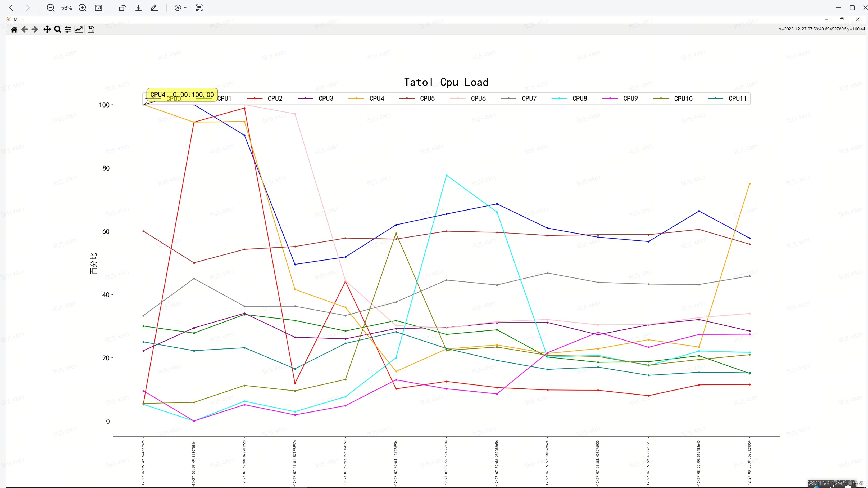Screen dimensions: 868x488
Task: Download the image with the arrow icon
Action: (138, 8)
